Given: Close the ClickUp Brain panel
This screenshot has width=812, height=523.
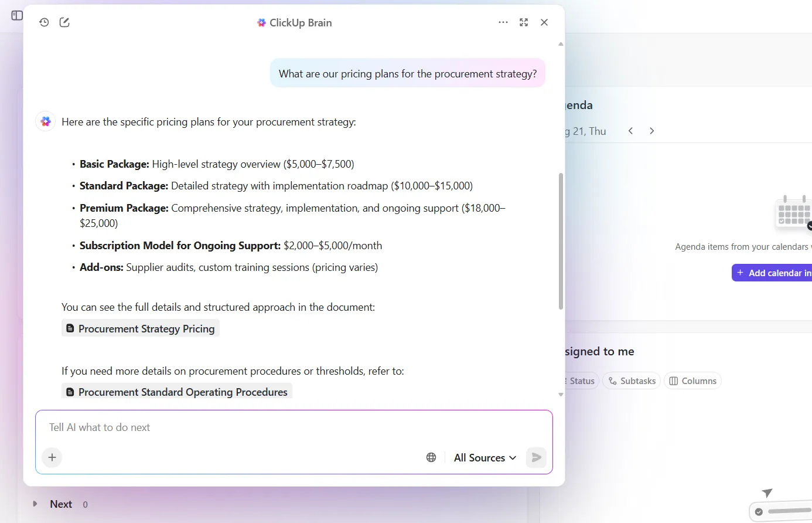Looking at the screenshot, I should coord(544,22).
